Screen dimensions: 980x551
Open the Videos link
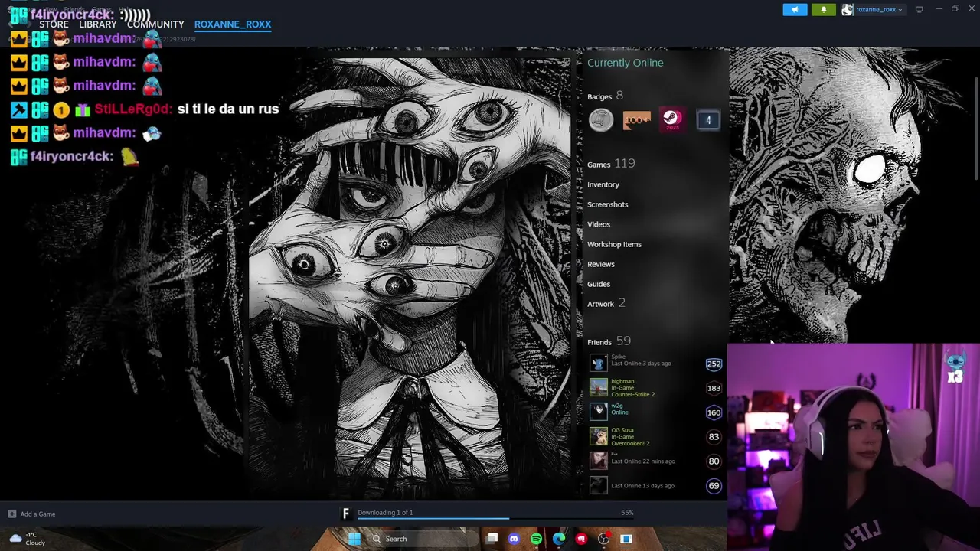coord(599,224)
